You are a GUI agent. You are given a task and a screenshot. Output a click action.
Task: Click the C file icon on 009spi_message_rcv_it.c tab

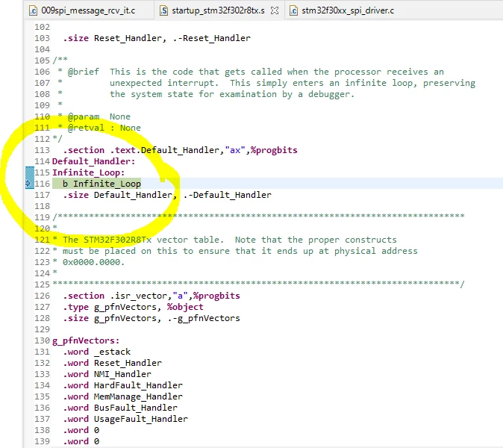pos(34,10)
